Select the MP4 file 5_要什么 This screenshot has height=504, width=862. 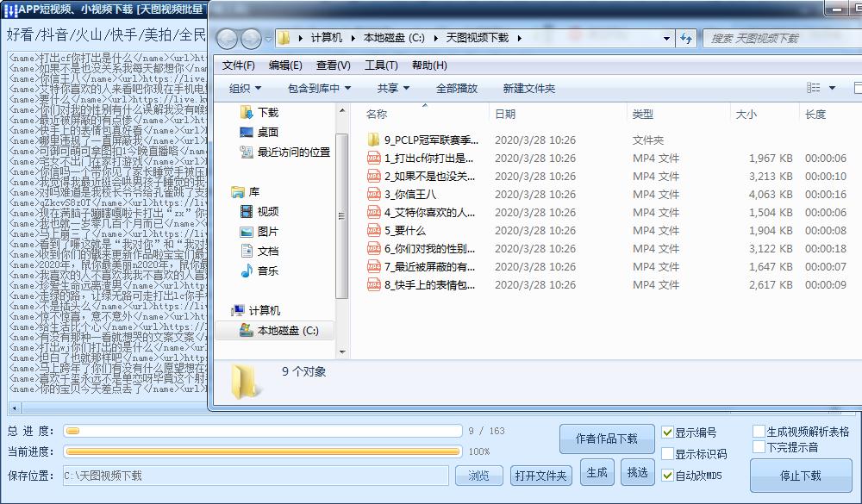[397, 230]
